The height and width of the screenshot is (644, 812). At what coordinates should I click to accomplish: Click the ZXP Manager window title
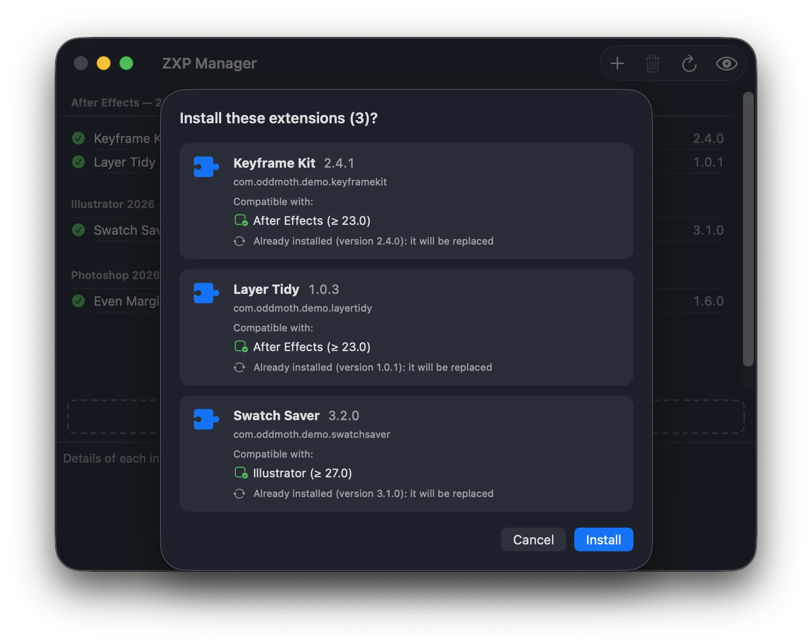click(x=209, y=64)
